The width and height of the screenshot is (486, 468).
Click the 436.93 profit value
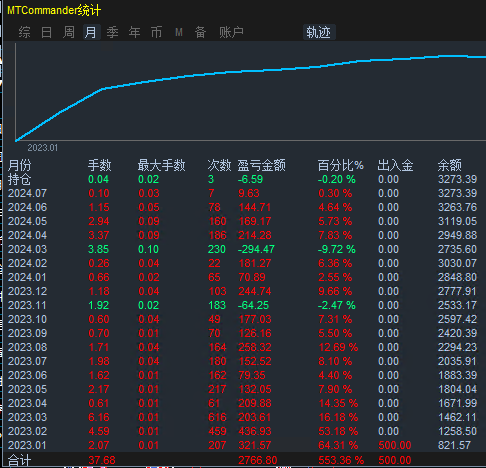(255, 431)
